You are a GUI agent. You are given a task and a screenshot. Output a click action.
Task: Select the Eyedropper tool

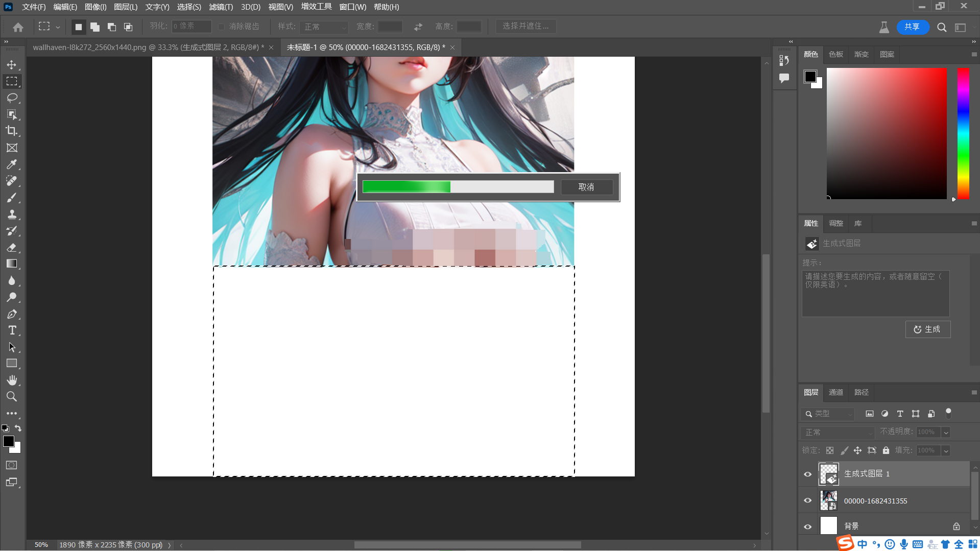coord(12,164)
